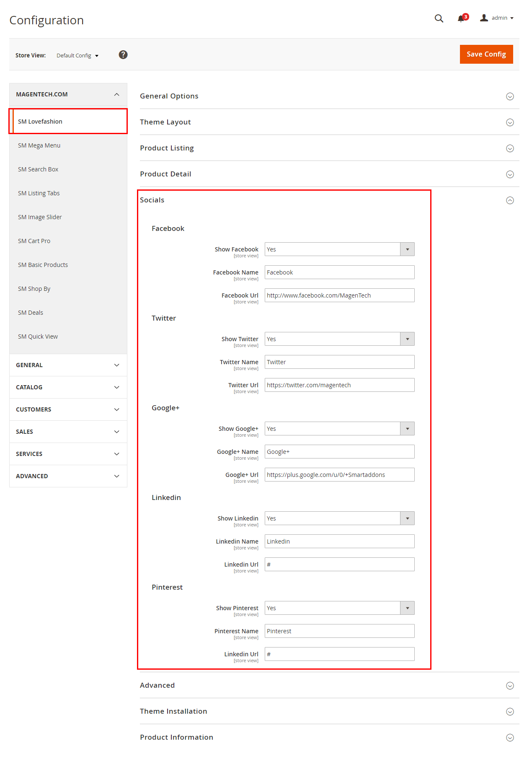
Task: Expand Product Listing section circle arrow
Action: (510, 148)
